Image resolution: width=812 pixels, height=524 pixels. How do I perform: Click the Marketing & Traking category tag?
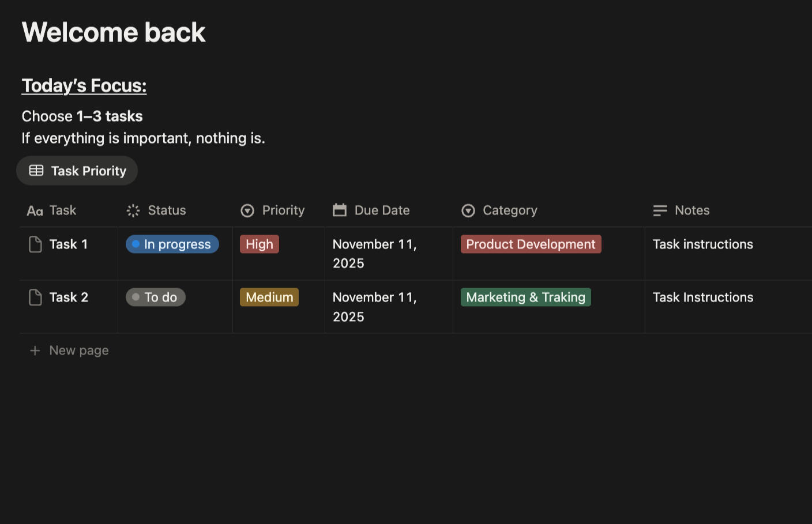tap(525, 297)
